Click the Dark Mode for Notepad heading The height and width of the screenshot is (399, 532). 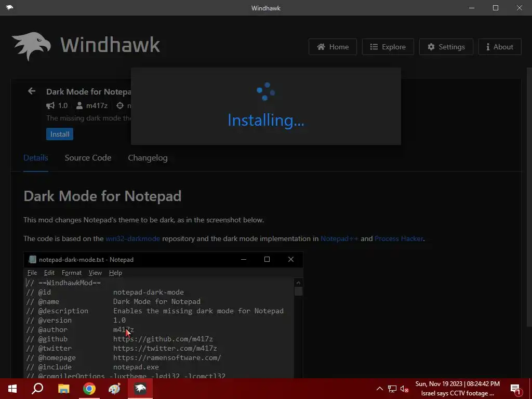pos(102,196)
